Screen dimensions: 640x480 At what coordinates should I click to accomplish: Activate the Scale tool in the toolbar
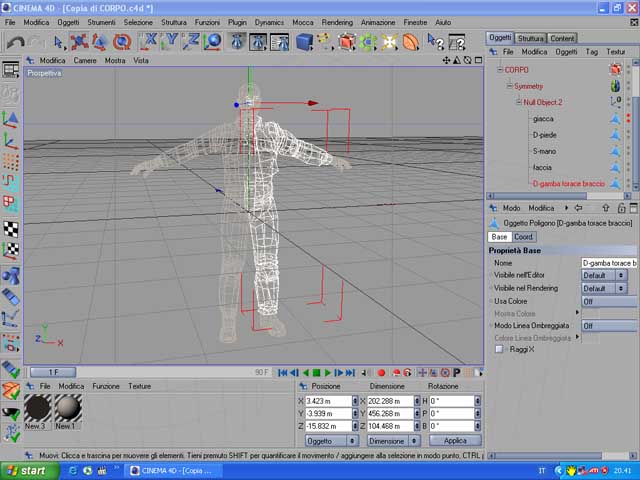coord(100,42)
